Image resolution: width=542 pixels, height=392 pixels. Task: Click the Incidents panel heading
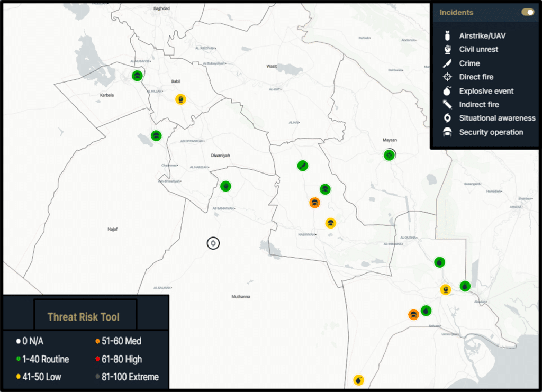coord(456,12)
